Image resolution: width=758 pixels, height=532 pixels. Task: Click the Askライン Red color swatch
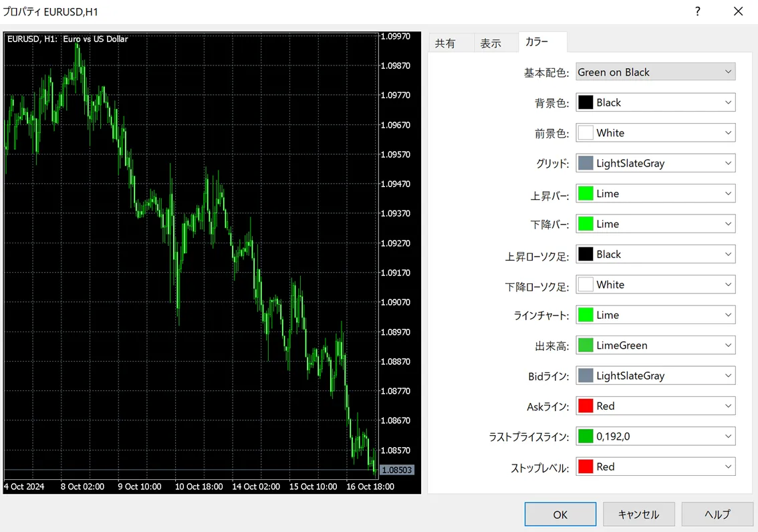click(586, 406)
